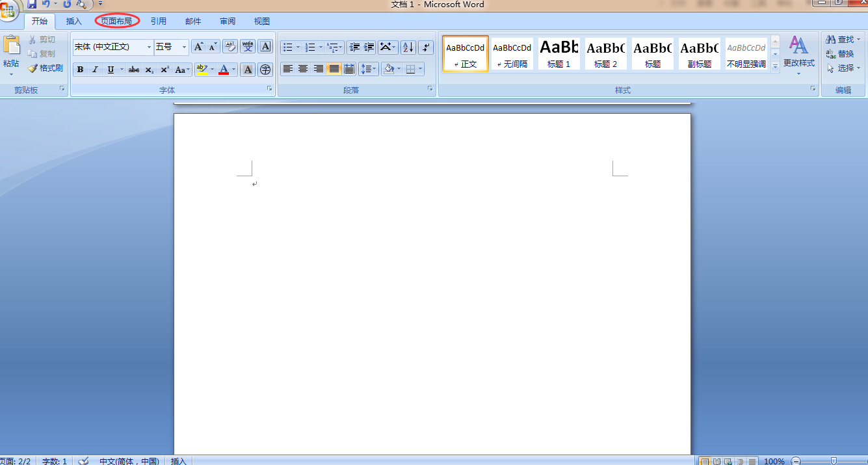Screen dimensions: 868x465
Task: Clear formatting with eraser icon
Action: 230,47
